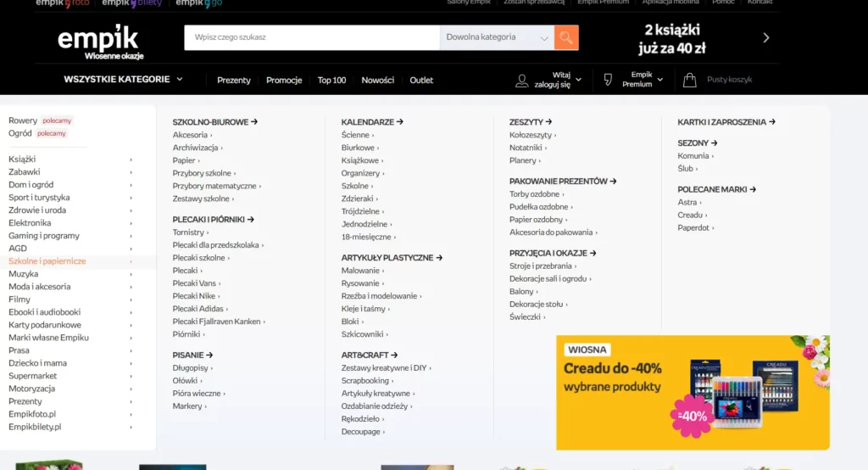The width and height of the screenshot is (868, 470).
Task: Open the Creadu do -40% banner
Action: (693, 392)
